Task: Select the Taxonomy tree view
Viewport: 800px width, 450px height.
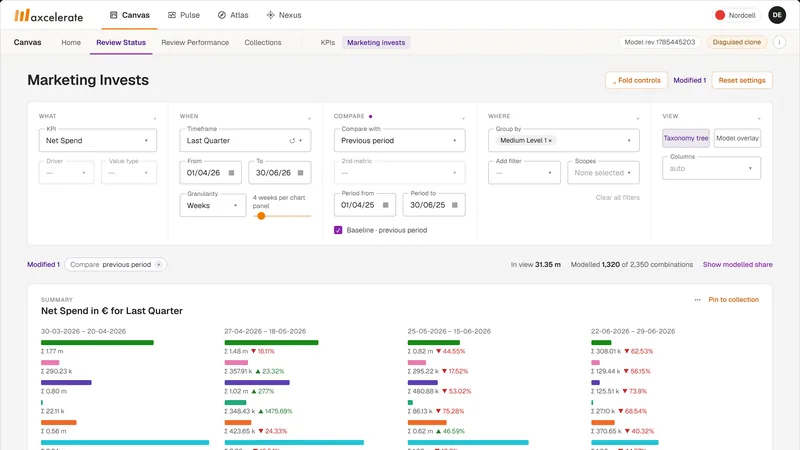Action: click(686, 138)
